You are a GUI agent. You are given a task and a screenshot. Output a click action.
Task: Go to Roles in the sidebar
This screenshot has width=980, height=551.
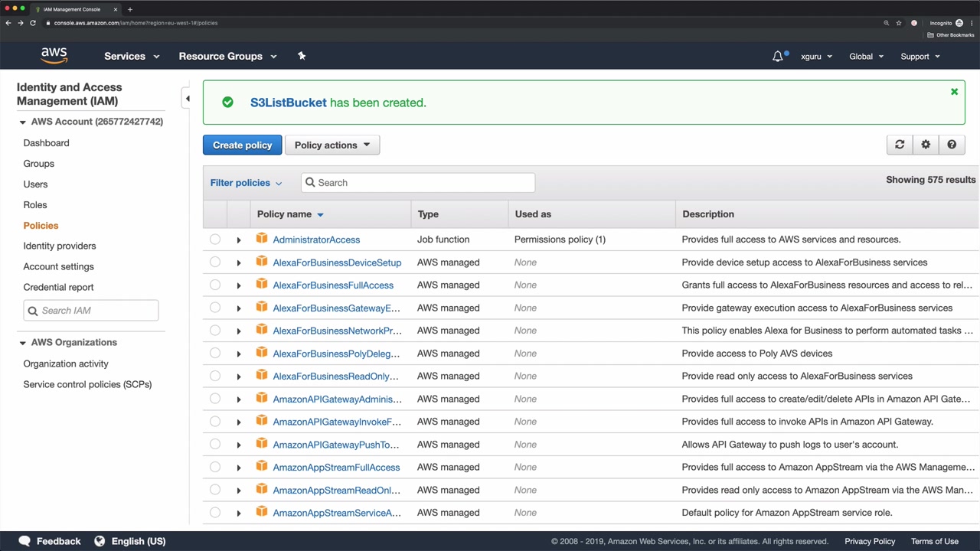pos(35,205)
